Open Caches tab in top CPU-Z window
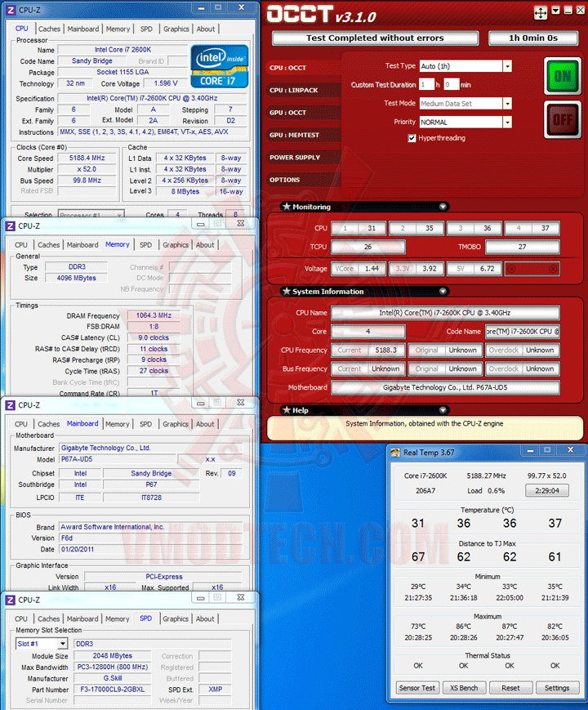Image resolution: width=588 pixels, height=710 pixels. pos(49,29)
